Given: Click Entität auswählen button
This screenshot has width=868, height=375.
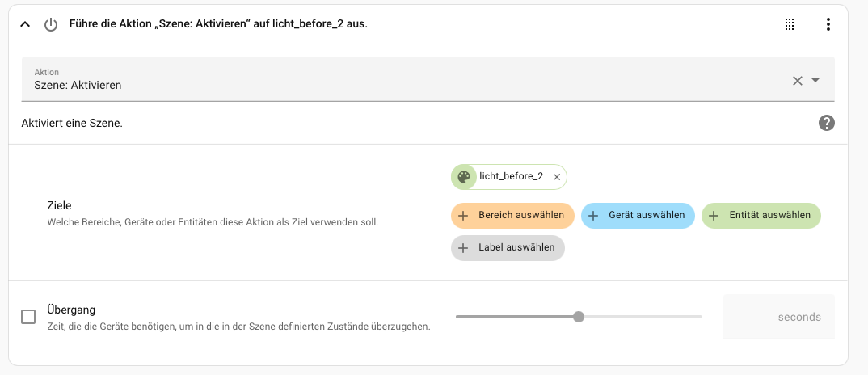Looking at the screenshot, I should coord(761,216).
